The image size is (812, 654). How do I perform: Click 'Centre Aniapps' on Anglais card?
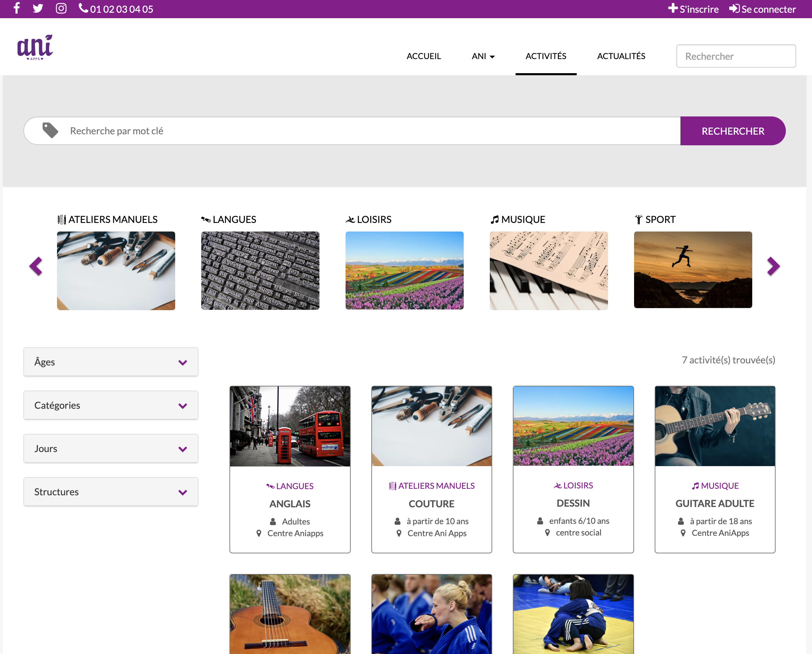(295, 533)
